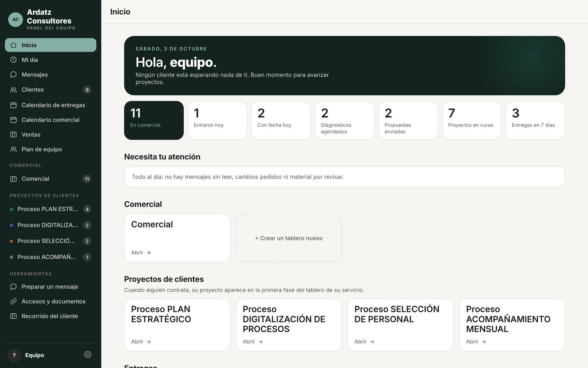Image resolution: width=588 pixels, height=368 pixels.
Task: Select the 2 Con fecha hoy card
Action: click(x=281, y=120)
